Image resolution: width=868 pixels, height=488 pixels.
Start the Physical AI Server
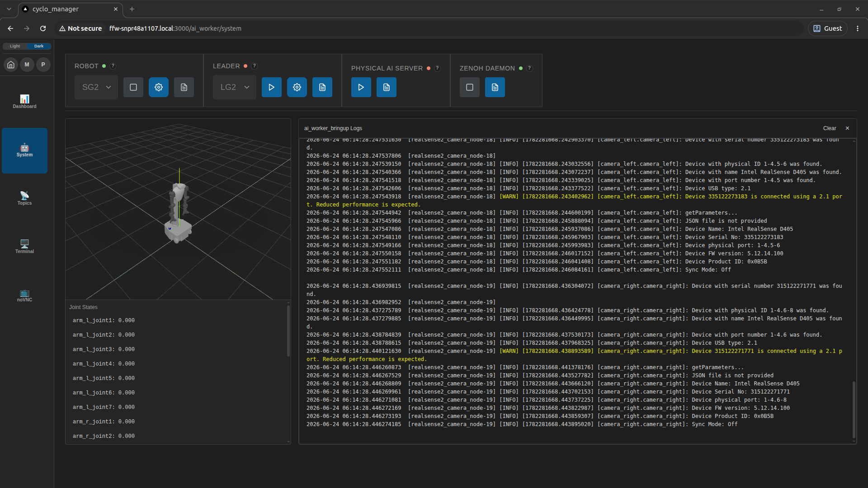click(x=361, y=87)
